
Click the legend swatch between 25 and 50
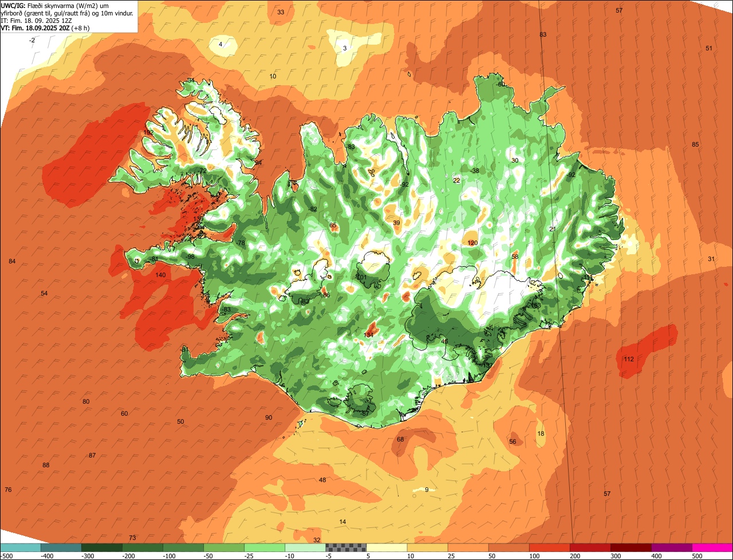pyautogui.click(x=468, y=547)
